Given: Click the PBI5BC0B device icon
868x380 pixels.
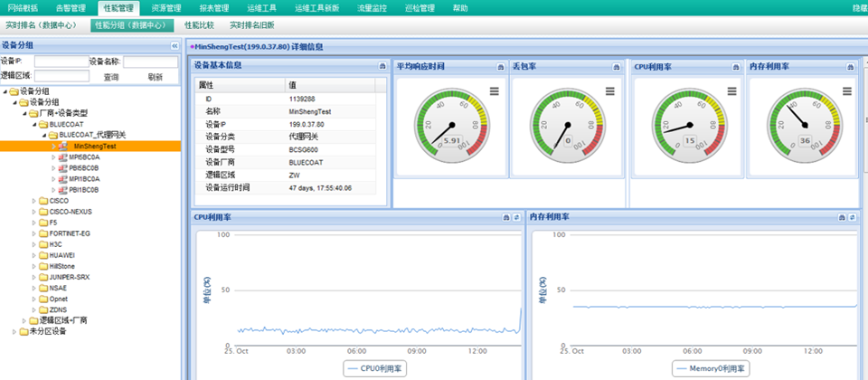Looking at the screenshot, I should (x=63, y=168).
